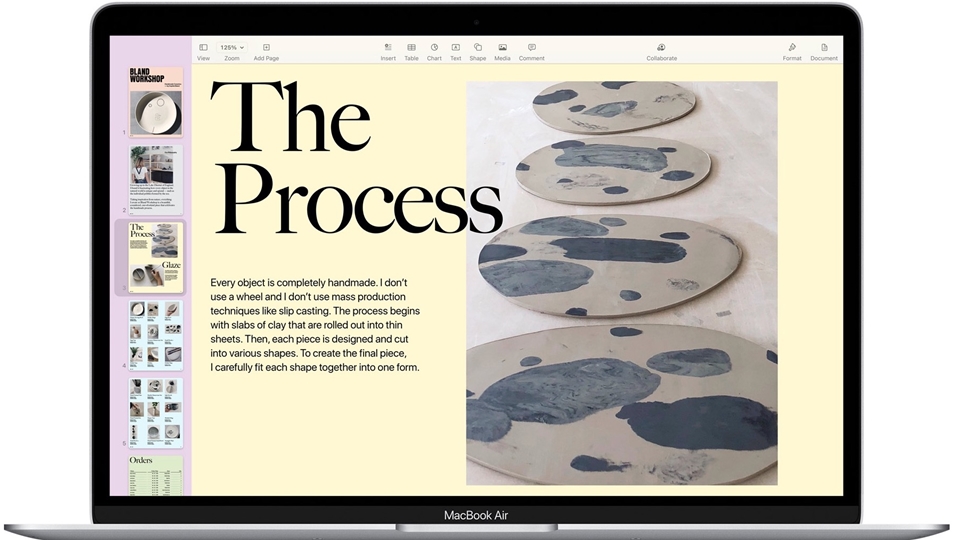Screen dimensions: 960x540
Task: Add a Chart using toolbar icon
Action: point(434,48)
